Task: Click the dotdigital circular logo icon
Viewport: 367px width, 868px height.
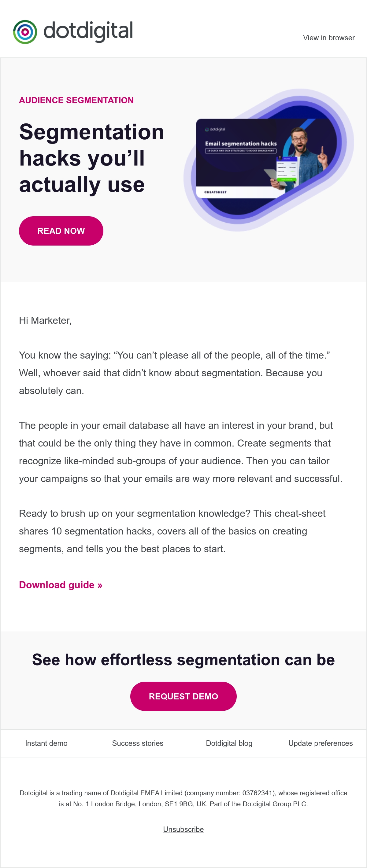Action: point(25,32)
